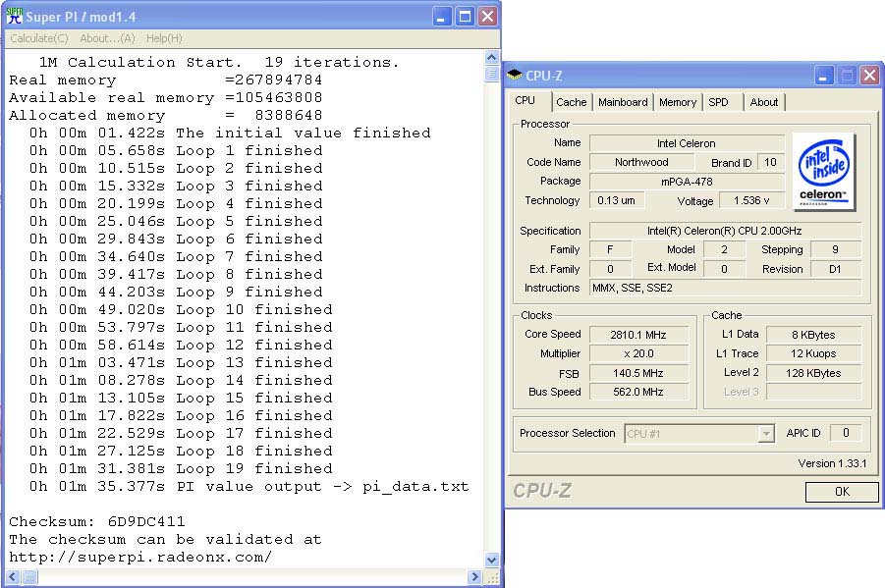Click the Stepping value '9'

coord(835,249)
